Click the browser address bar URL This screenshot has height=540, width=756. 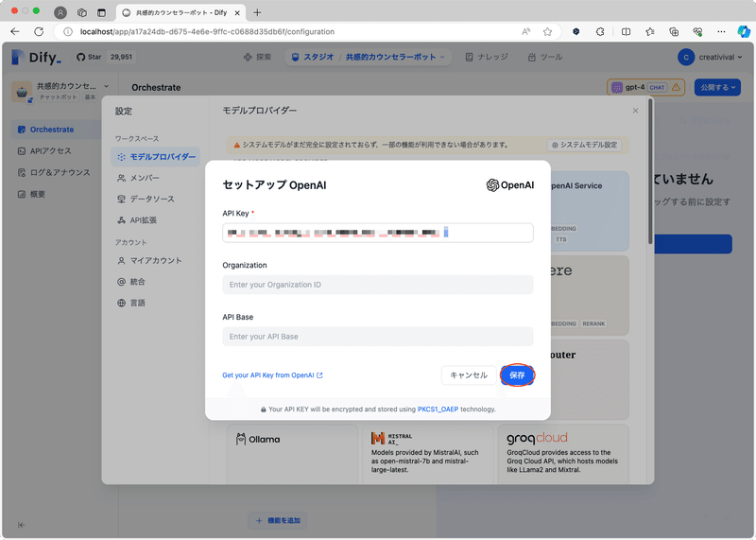[207, 32]
